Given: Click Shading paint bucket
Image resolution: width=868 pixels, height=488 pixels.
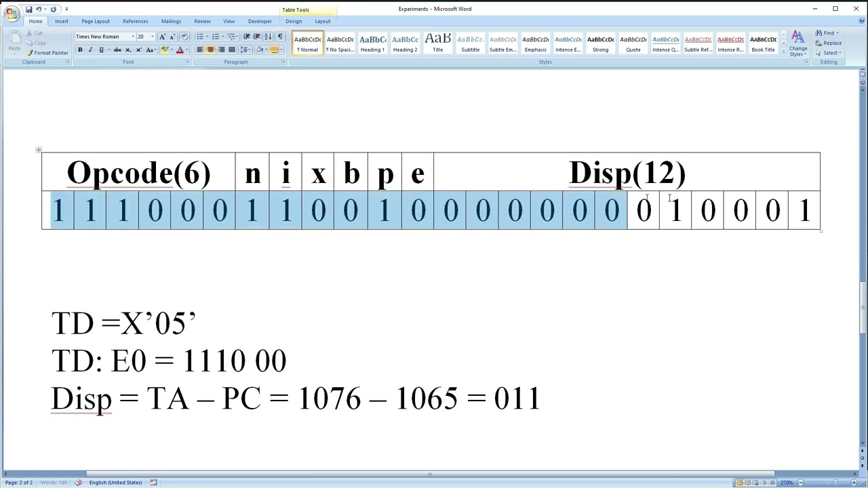Looking at the screenshot, I should coord(258,50).
